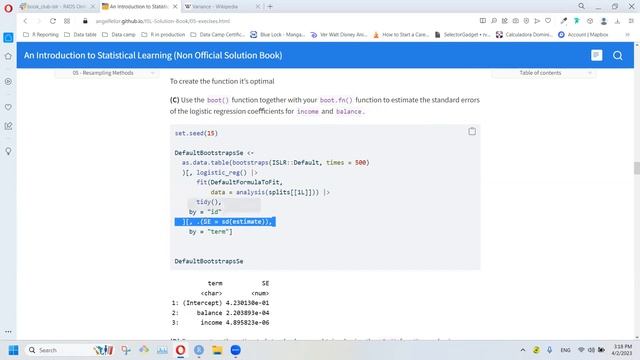
Task: Open the How to Start a Care... bookmark
Action: (401, 35)
